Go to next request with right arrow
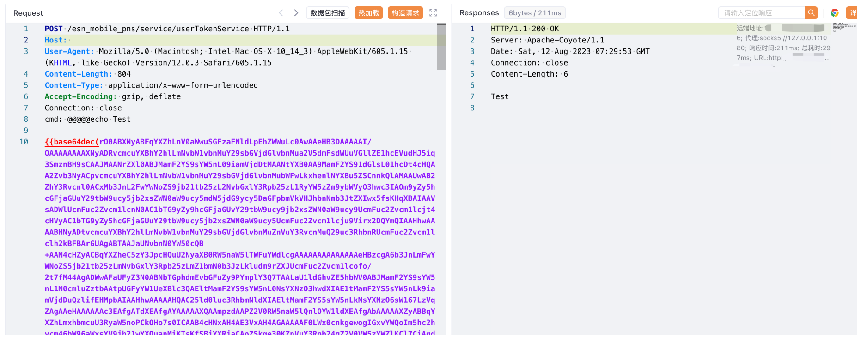The image size is (868, 342). 296,13
